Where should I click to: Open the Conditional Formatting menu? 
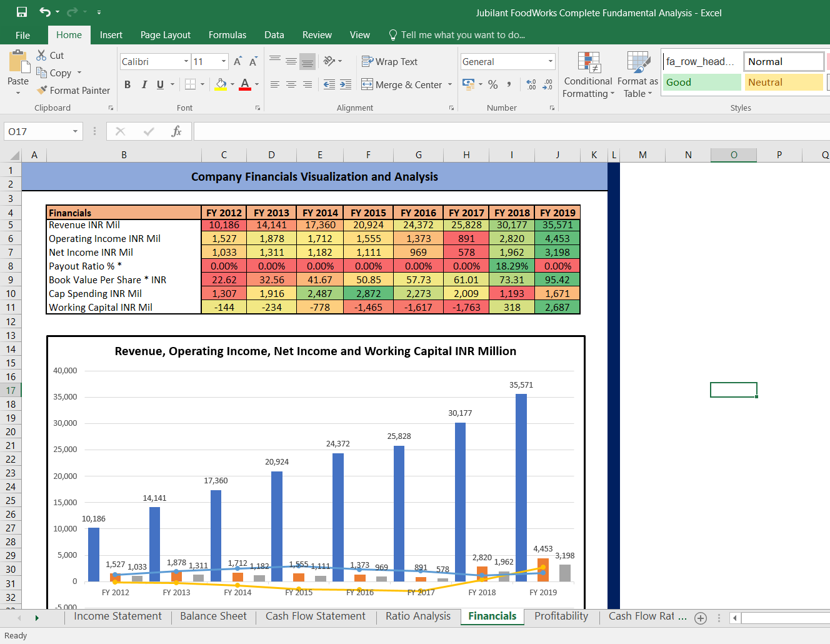tap(588, 75)
